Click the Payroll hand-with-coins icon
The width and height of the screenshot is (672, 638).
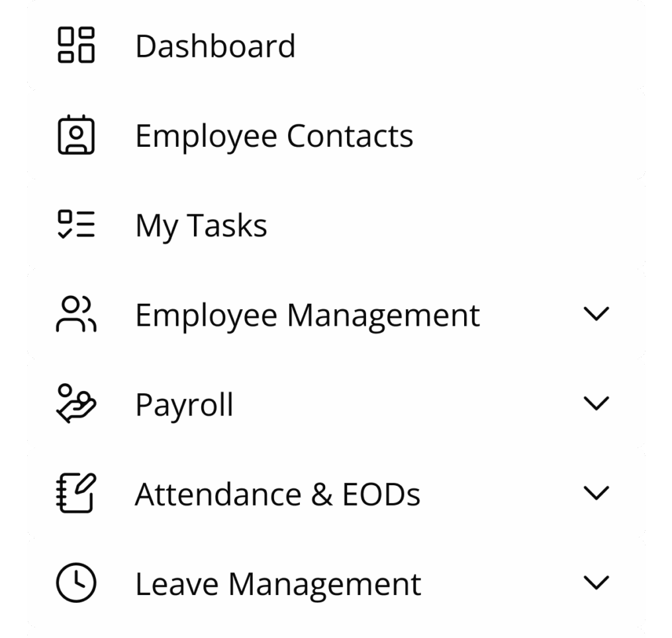click(x=76, y=404)
